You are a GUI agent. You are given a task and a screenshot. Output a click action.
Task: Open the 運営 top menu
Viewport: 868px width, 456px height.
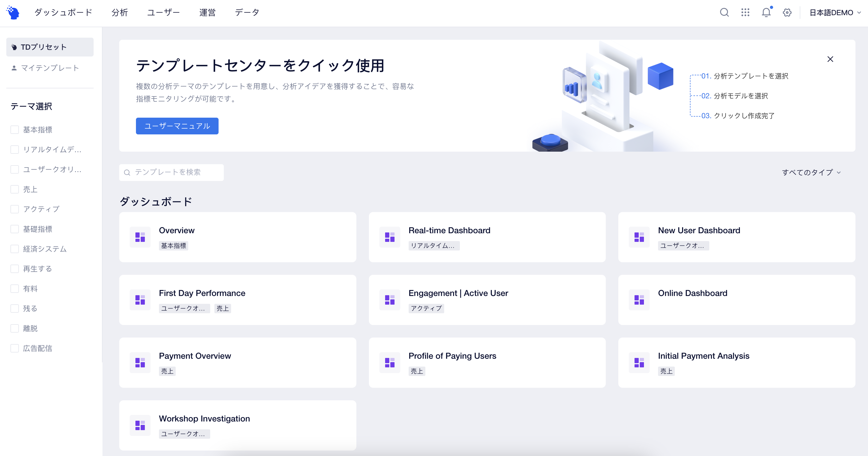[x=207, y=13]
